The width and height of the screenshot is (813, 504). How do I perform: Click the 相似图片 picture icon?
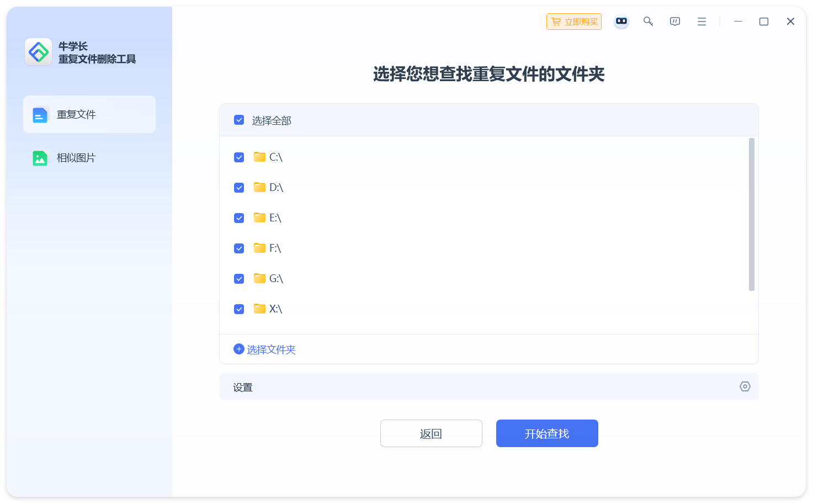40,158
